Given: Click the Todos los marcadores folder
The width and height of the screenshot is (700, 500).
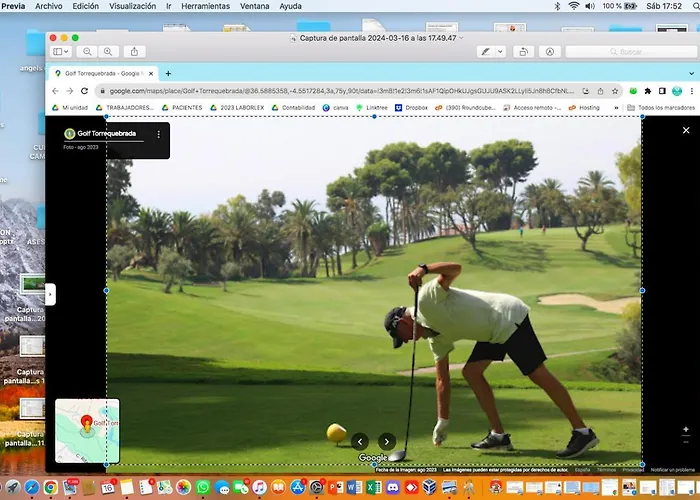Looking at the screenshot, I should coord(661,108).
